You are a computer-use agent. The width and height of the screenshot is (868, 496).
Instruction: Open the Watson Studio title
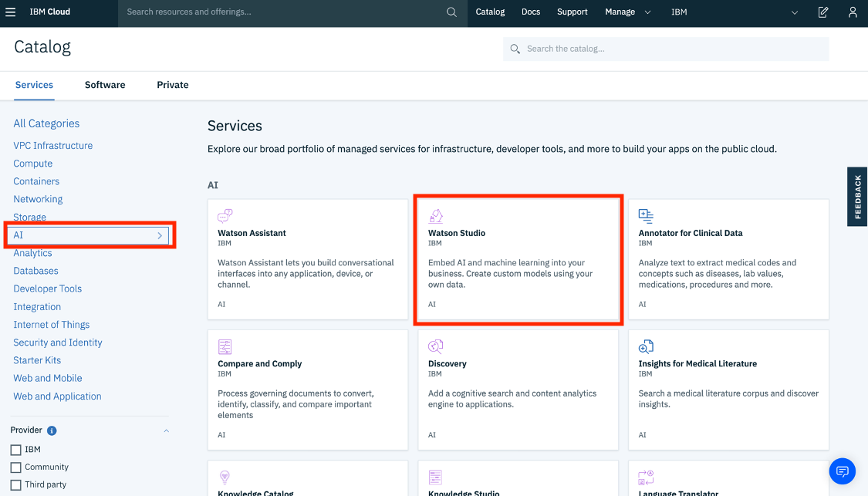click(x=457, y=233)
